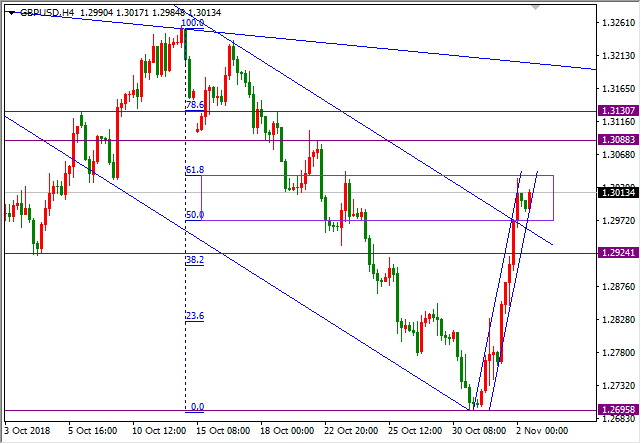This screenshot has height=444, width=641.
Task: Click the 3 Oct 2018 date label
Action: point(26,430)
